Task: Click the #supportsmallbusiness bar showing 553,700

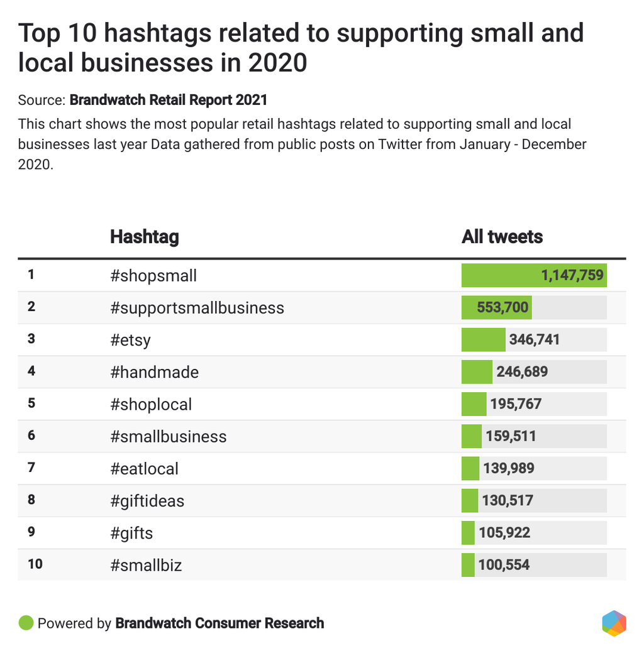Action: (x=496, y=307)
